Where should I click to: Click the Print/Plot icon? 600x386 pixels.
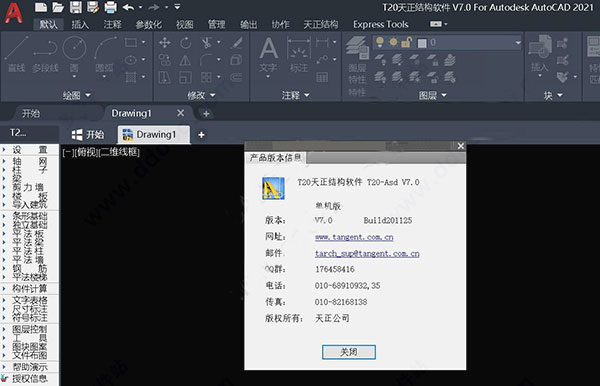pos(111,7)
